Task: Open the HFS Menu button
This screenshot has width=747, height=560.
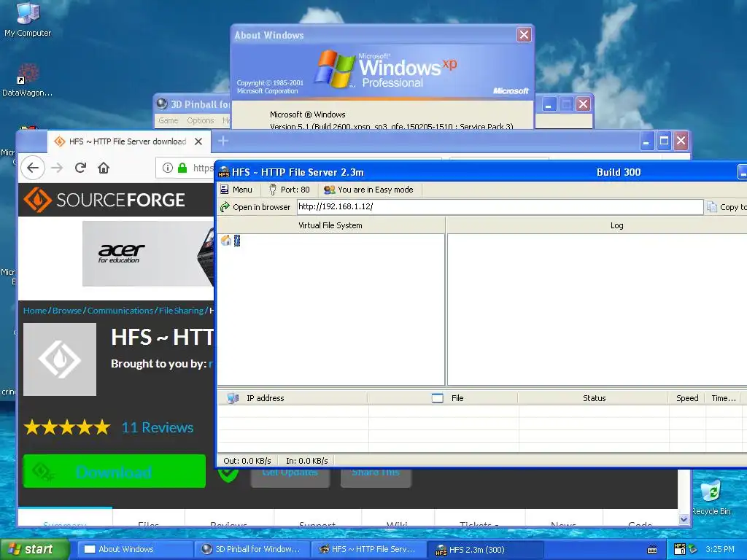Action: click(236, 190)
